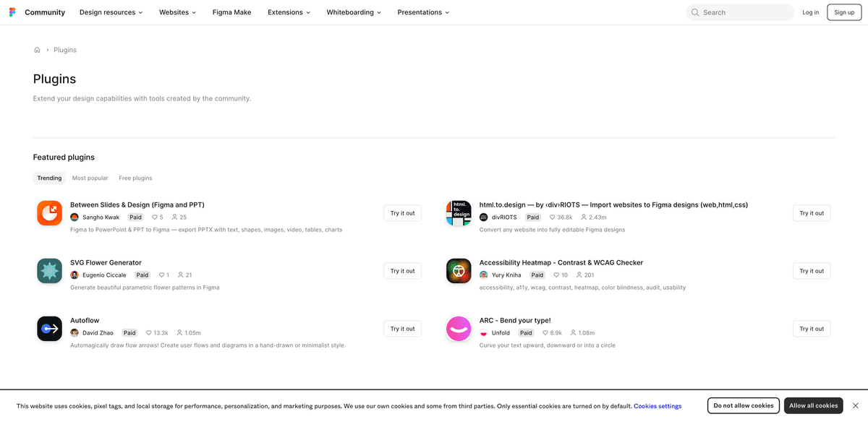Open html.to.design plugin icon
Screen dimensions: 868x422
coord(459,213)
